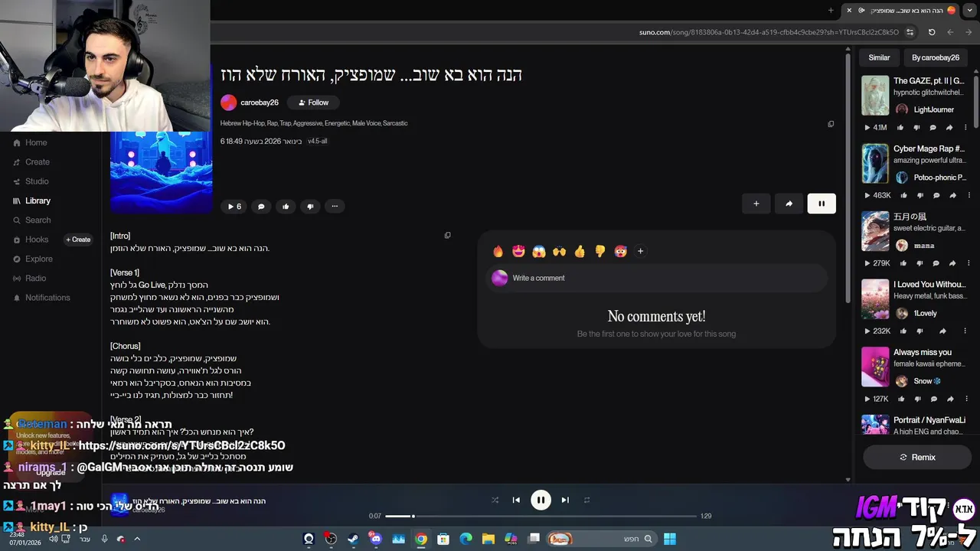Open more options for The GAZE track
Screen dimensions: 980x551
pos(965,128)
